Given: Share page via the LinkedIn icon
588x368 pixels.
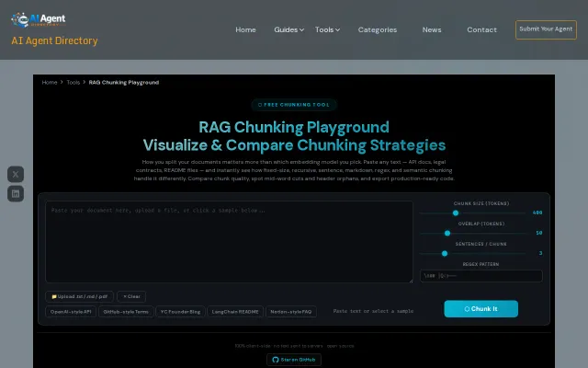Looking at the screenshot, I should (x=16, y=194).
